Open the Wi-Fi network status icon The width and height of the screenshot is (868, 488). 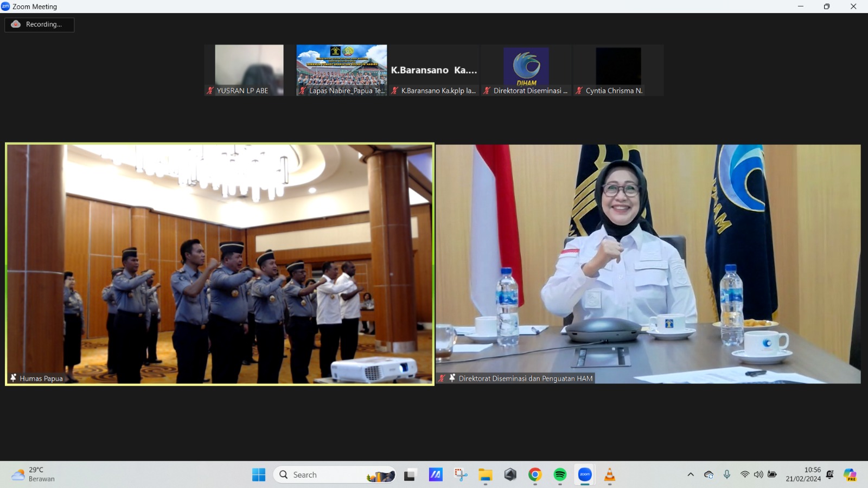tap(745, 474)
